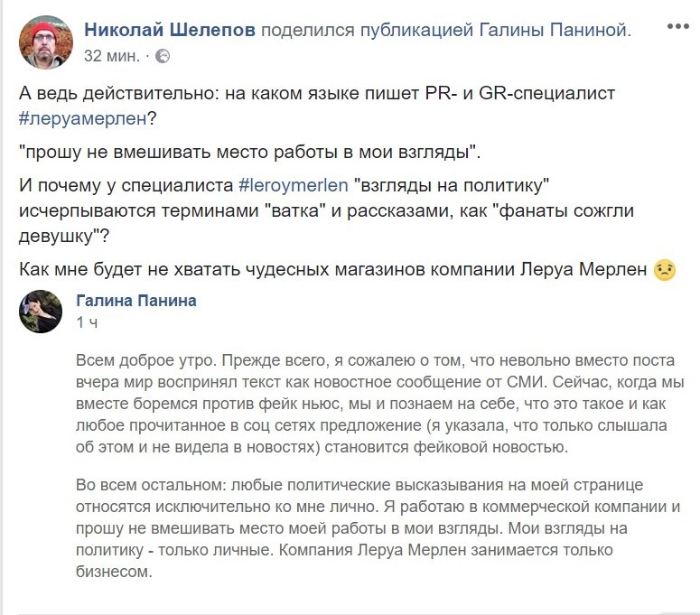The width and height of the screenshot is (700, 615).
Task: Click the "1 ч" shared post timestamp
Action: tap(87, 322)
